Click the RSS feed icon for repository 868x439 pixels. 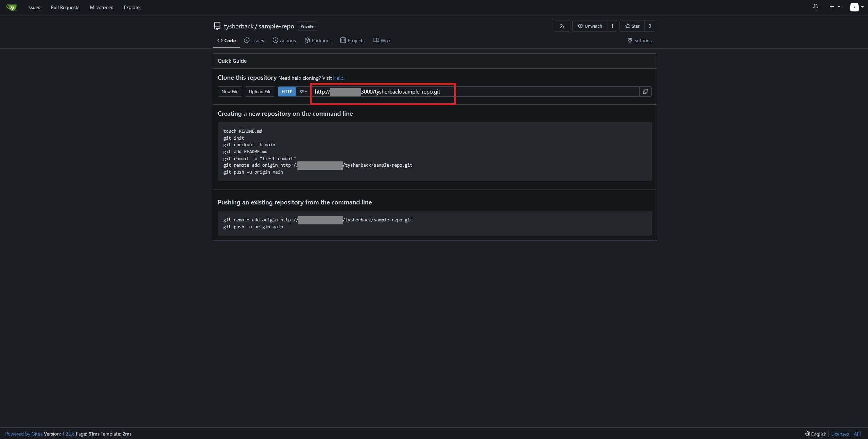click(561, 26)
